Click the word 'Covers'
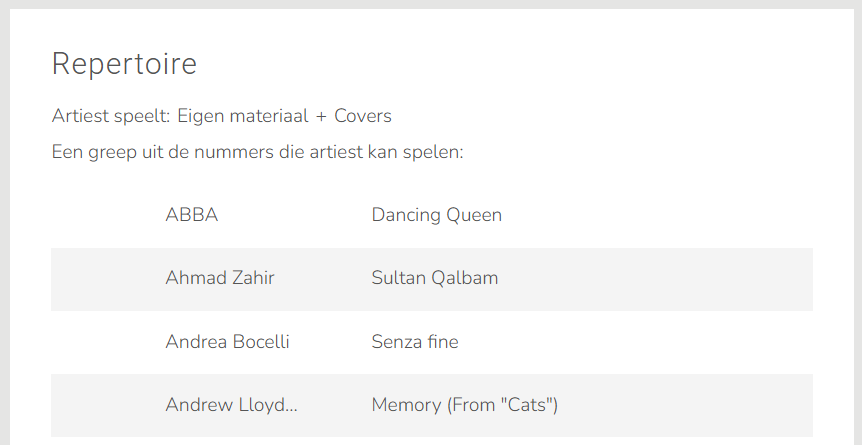 [x=363, y=116]
